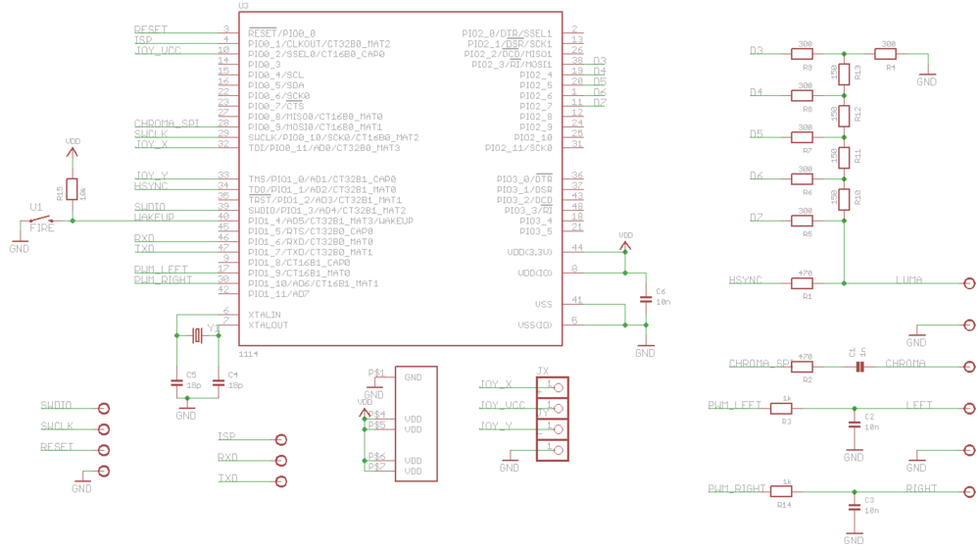Click the XTALIN pin label
The width and height of the screenshot is (980, 548).
pyautogui.click(x=268, y=314)
